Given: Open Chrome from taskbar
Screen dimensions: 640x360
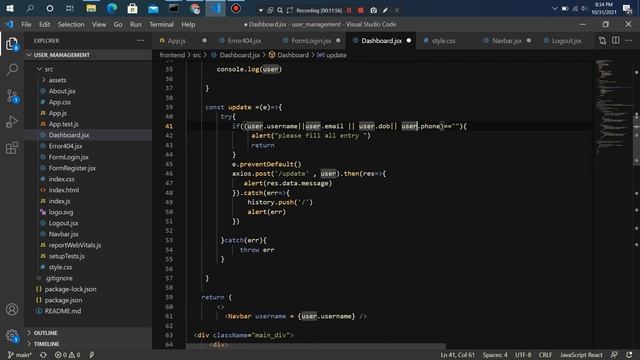Looking at the screenshot, I should pos(195,9).
